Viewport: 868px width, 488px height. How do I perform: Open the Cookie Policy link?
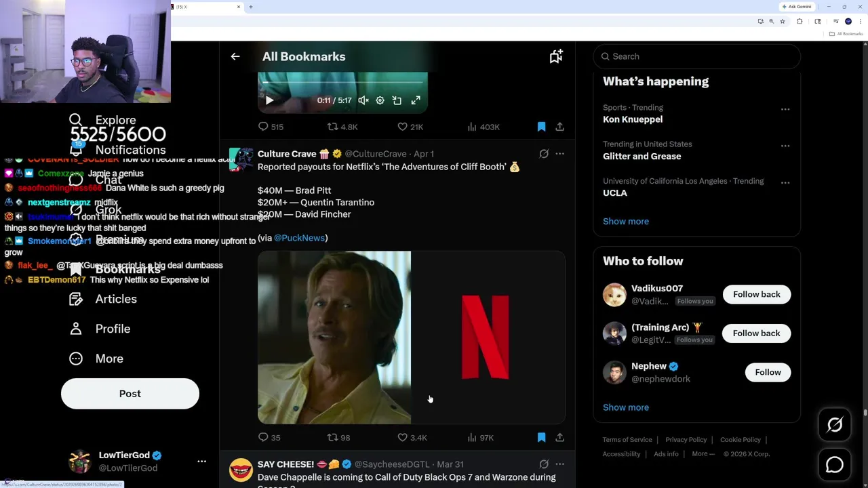[x=741, y=440]
